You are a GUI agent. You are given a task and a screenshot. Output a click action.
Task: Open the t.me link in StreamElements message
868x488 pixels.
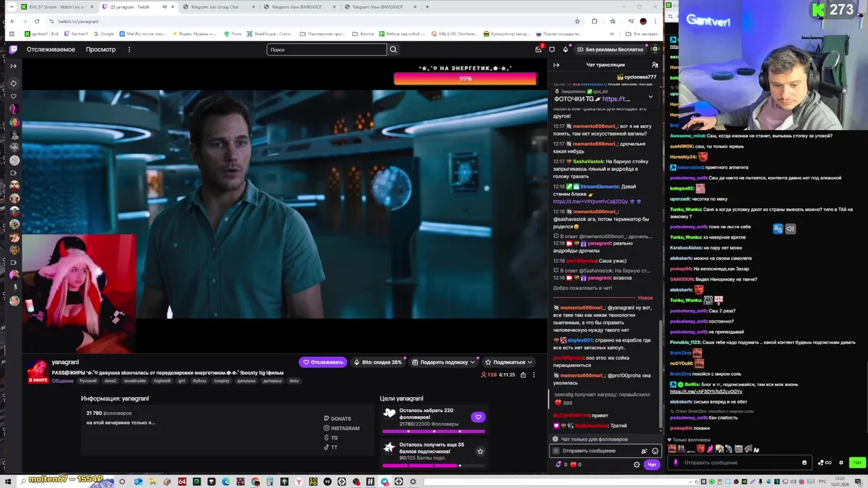click(x=590, y=201)
